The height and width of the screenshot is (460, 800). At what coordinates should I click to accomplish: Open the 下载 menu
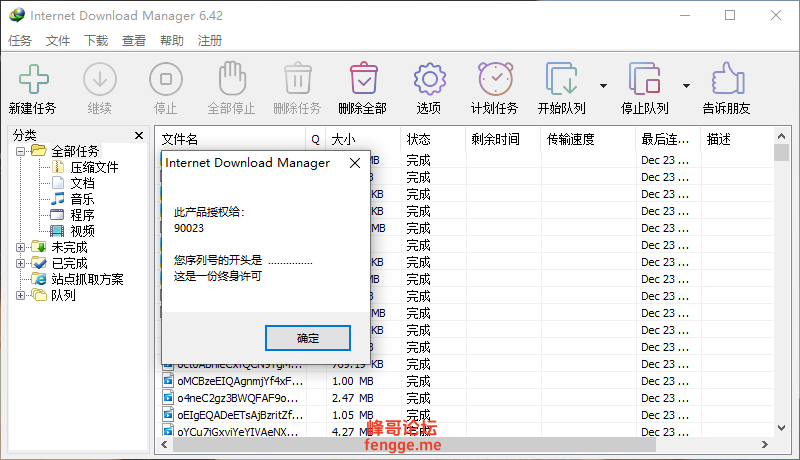[96, 40]
